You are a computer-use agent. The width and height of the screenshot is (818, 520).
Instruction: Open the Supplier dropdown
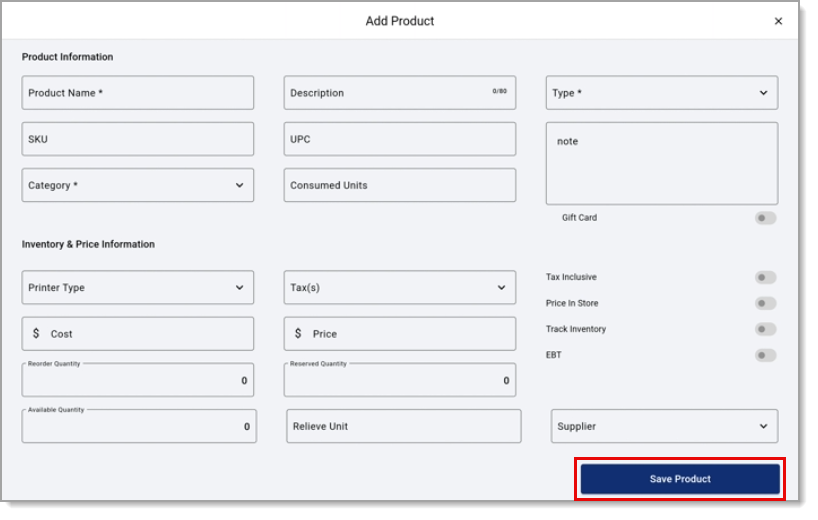tap(664, 426)
